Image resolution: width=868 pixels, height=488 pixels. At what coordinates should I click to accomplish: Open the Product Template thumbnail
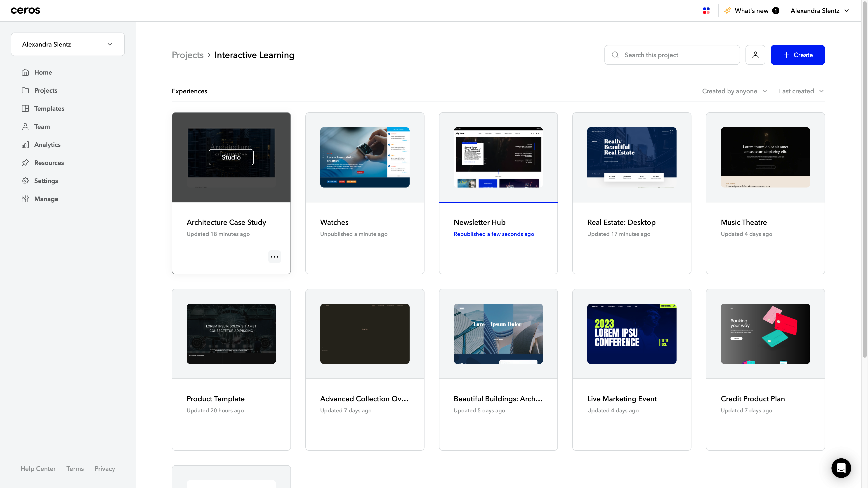[231, 334]
